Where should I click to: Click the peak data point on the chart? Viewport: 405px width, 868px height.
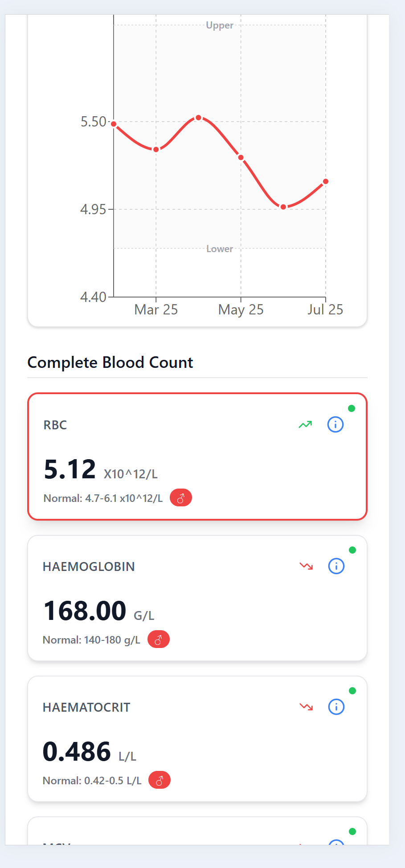pyautogui.click(x=199, y=118)
